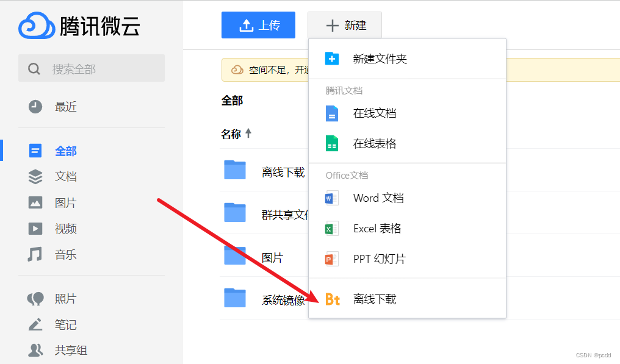Screen dimensions: 620x364
Task: Choose PPT 幻灯片 from the menu
Action: (407, 259)
